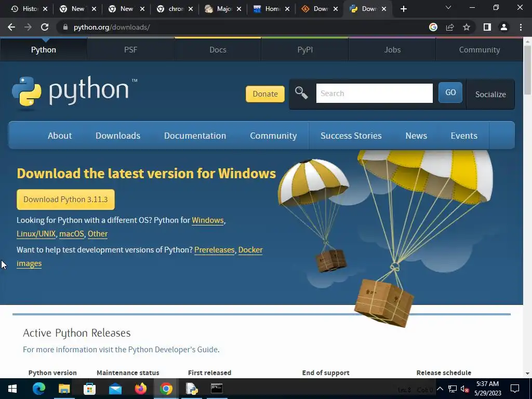Open the Python Developer's Guide link
Viewport: 532px width, 399px height.
tap(173, 350)
